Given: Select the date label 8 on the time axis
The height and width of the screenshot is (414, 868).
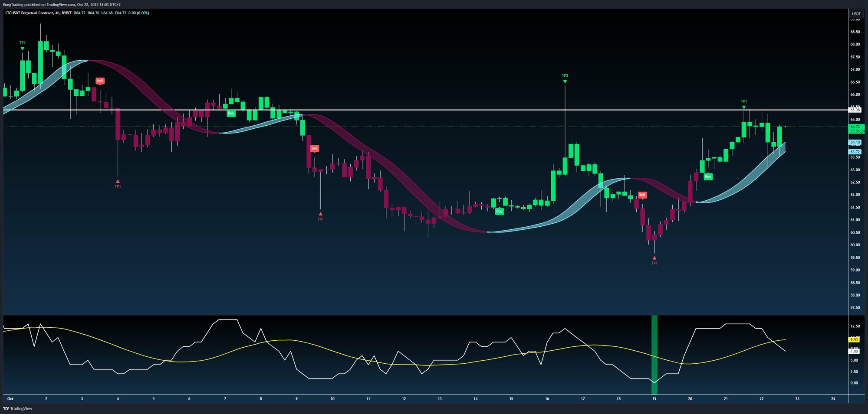Looking at the screenshot, I should click(261, 399).
